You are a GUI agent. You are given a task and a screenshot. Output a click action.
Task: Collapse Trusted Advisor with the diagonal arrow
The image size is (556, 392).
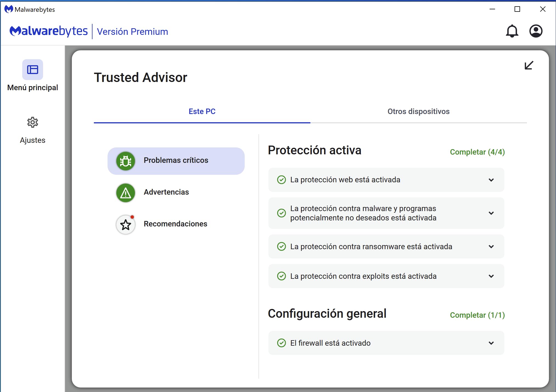pyautogui.click(x=529, y=65)
